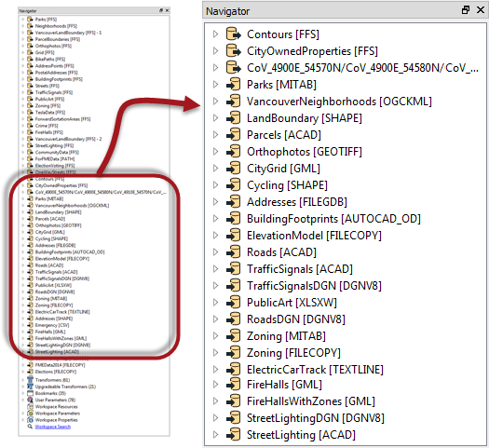Click FireHalls [GML] writer icon in enlarged Navigator
Viewport: 489px width, 448px height.
pos(233,385)
